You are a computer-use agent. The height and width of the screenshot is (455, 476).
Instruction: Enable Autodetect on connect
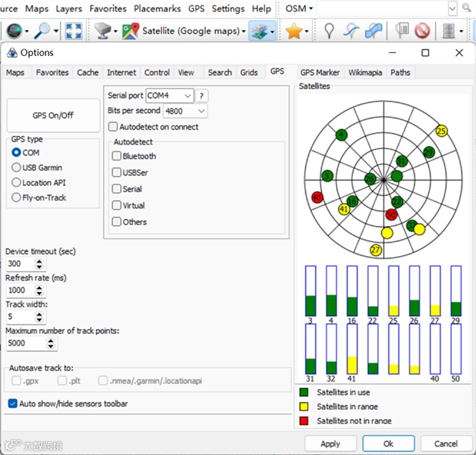point(113,127)
